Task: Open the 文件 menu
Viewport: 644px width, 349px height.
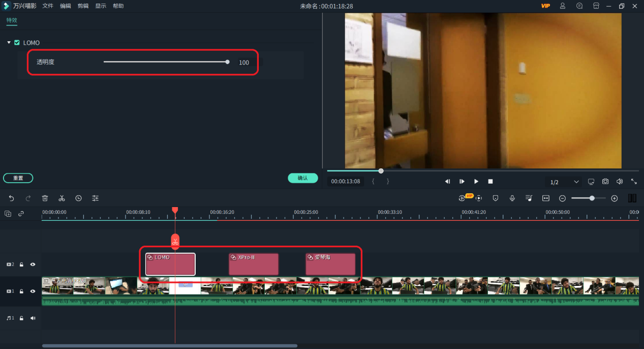Action: click(x=48, y=6)
